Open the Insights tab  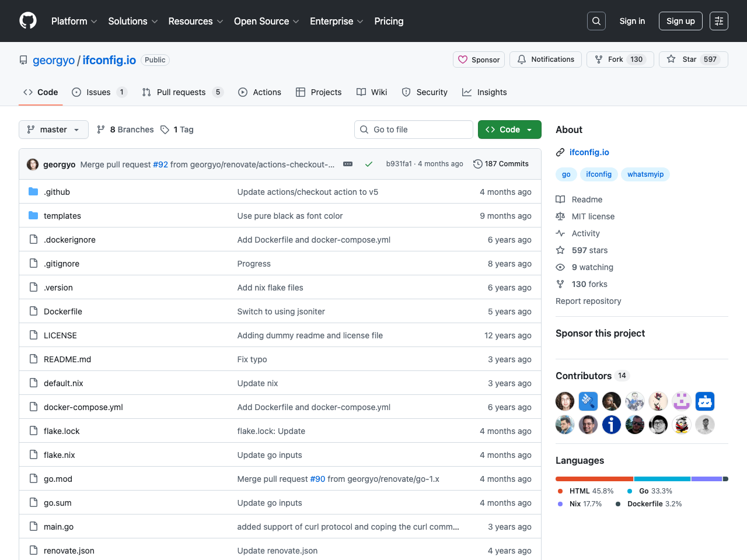tap(491, 92)
